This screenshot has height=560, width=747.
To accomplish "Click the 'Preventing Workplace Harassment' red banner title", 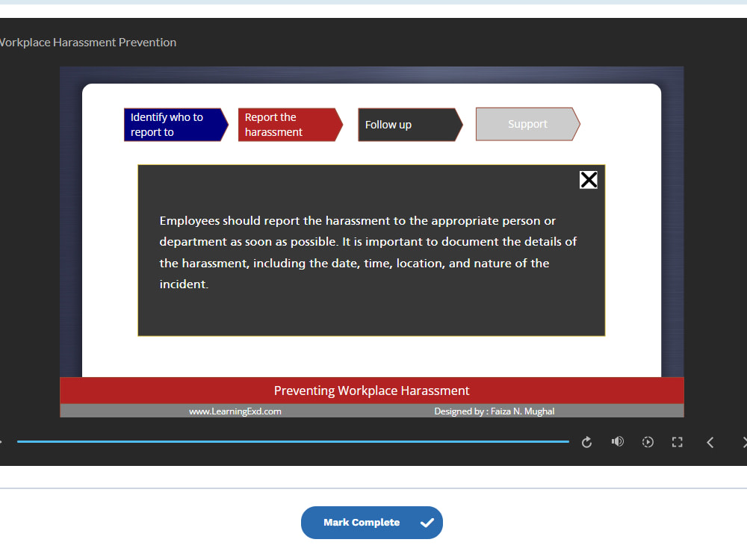I will [x=371, y=391].
